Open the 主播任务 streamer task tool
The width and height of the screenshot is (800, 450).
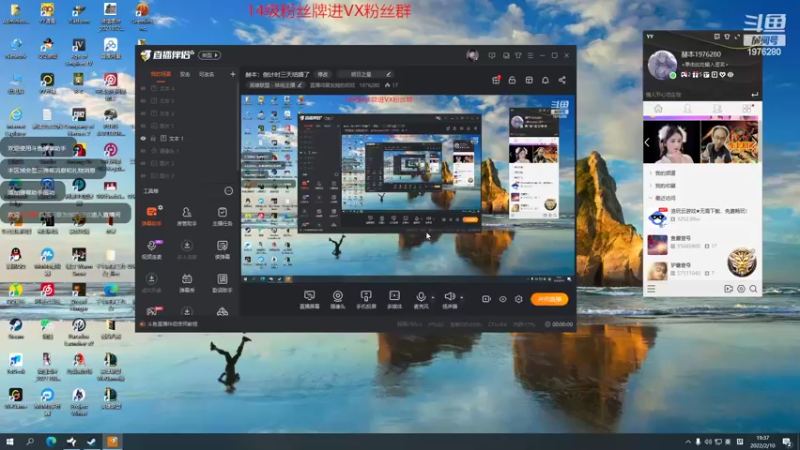[x=222, y=216]
